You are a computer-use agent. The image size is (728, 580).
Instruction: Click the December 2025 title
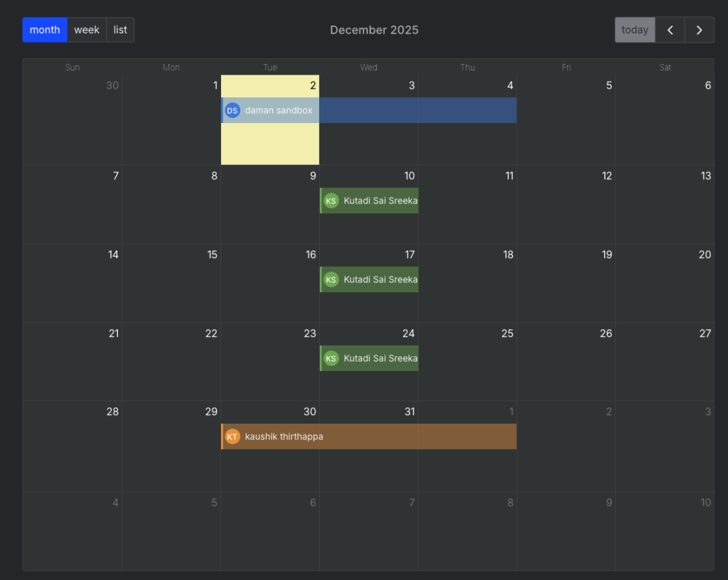[374, 30]
